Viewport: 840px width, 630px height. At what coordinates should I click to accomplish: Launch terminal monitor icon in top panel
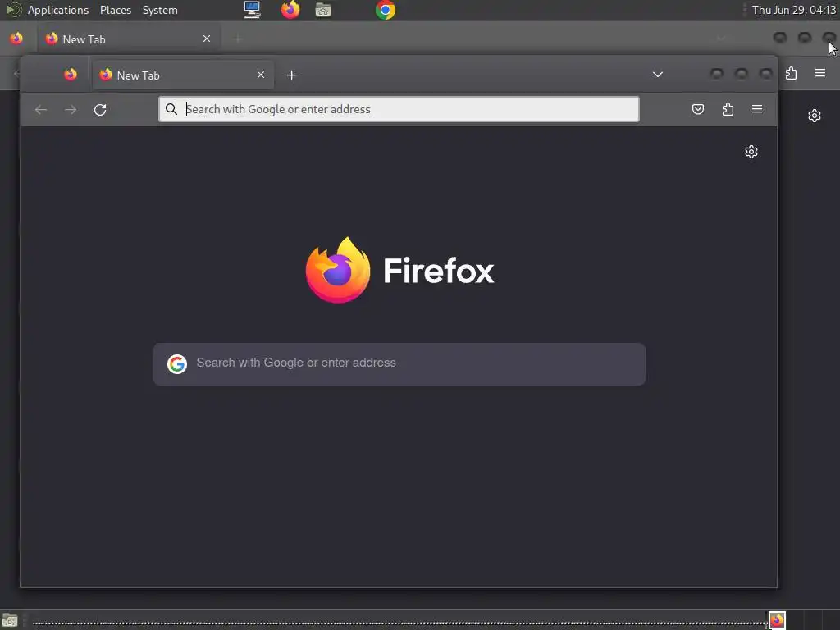coord(252,10)
